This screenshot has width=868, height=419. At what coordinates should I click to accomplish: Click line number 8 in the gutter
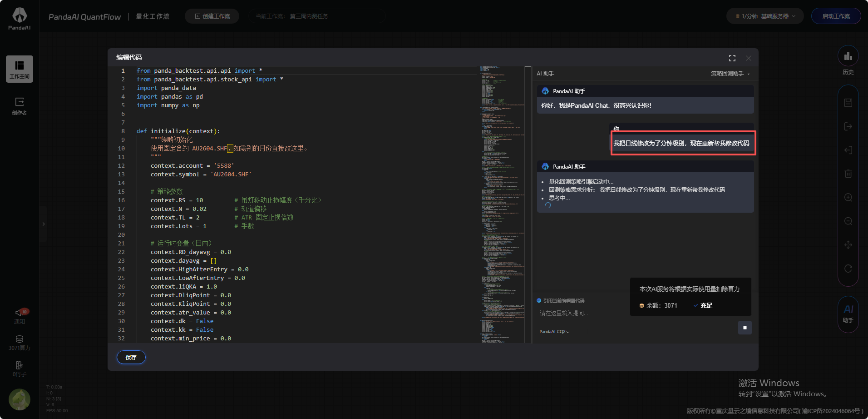coord(123,131)
